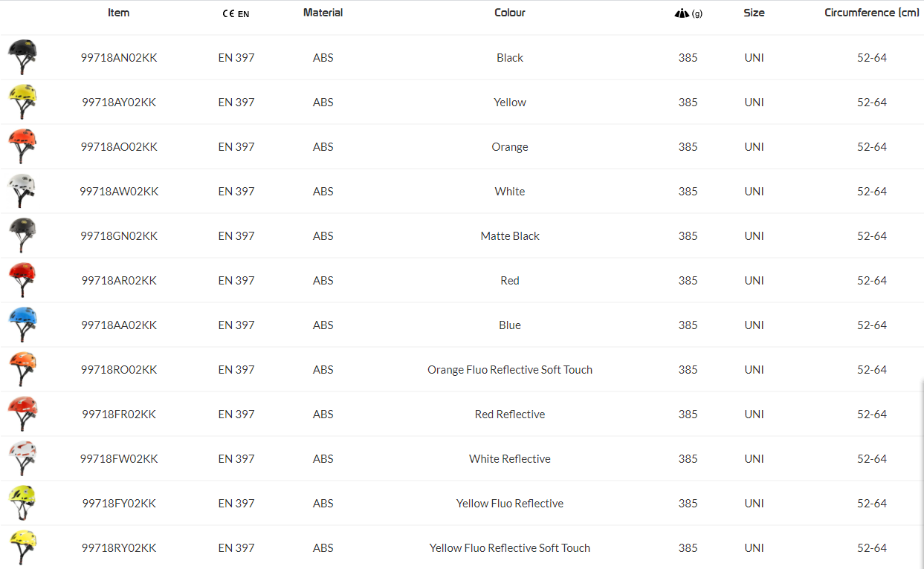Click the Item column header
This screenshot has width=924, height=569.
pyautogui.click(x=119, y=13)
